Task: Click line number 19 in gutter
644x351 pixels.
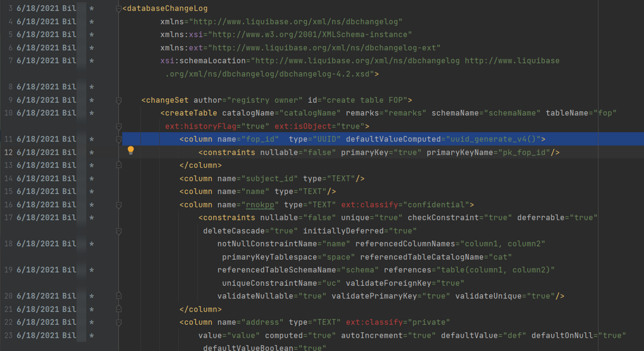Action: (8, 270)
